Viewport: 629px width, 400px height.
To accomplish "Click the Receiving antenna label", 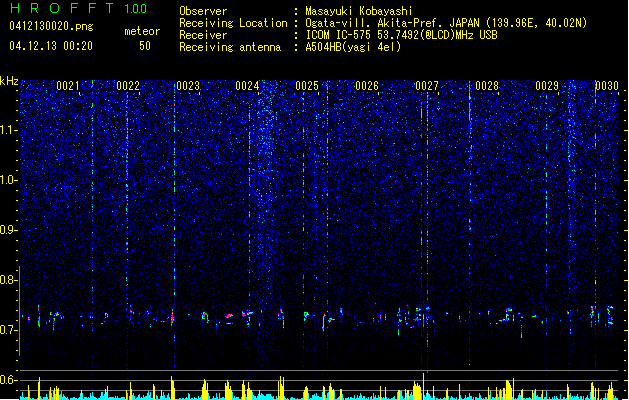I will (230, 47).
